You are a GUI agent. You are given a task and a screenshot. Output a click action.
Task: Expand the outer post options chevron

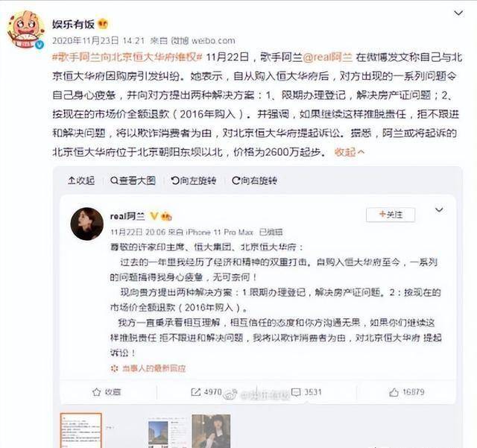[x=458, y=13]
